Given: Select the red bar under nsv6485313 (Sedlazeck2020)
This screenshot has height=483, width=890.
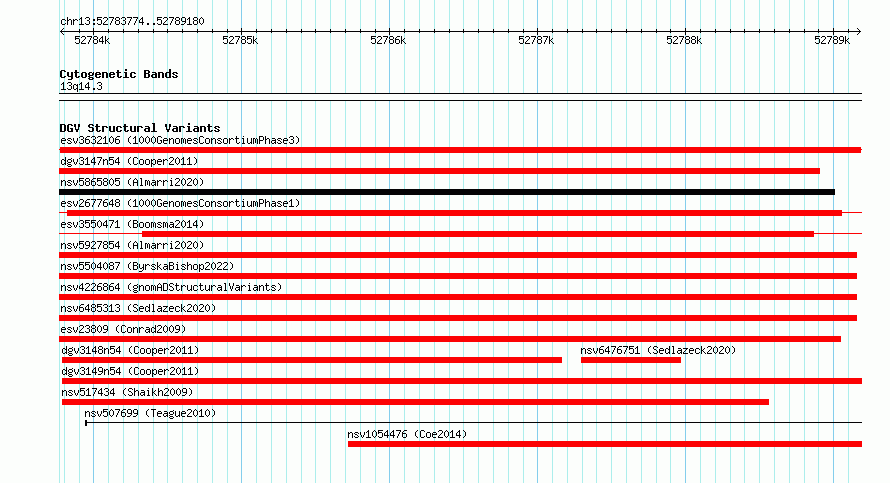Looking at the screenshot, I should pyautogui.click(x=458, y=318).
